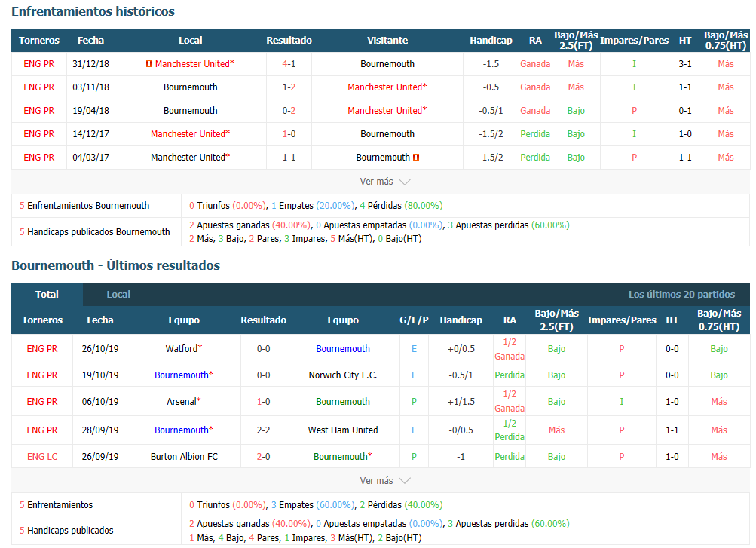
Task: Click the red card icon beside Manchester United on 31/12/18
Action: click(x=149, y=63)
